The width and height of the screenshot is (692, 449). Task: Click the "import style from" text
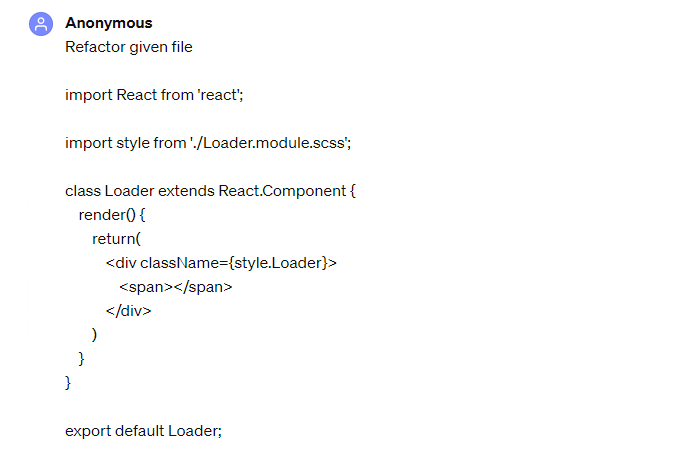[x=125, y=143]
